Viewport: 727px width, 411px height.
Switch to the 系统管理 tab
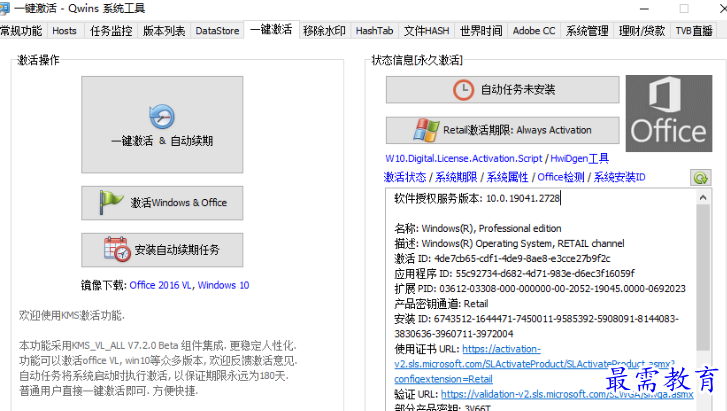coord(587,31)
